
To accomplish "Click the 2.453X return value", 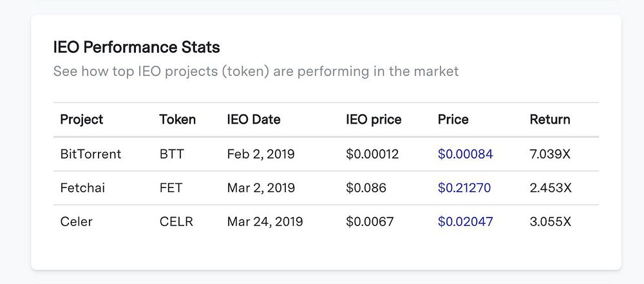I will pyautogui.click(x=551, y=188).
